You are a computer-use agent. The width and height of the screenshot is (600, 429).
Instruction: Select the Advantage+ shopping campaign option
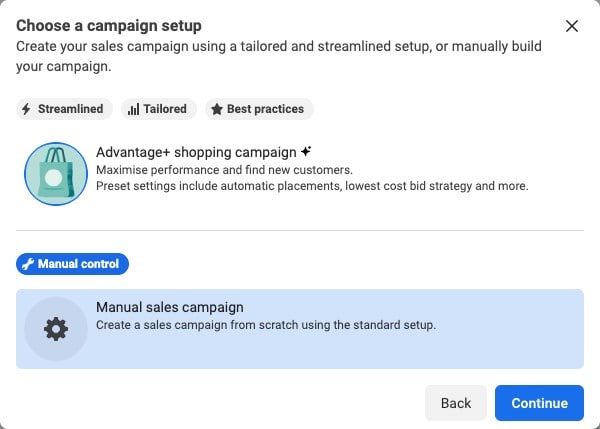click(x=300, y=174)
